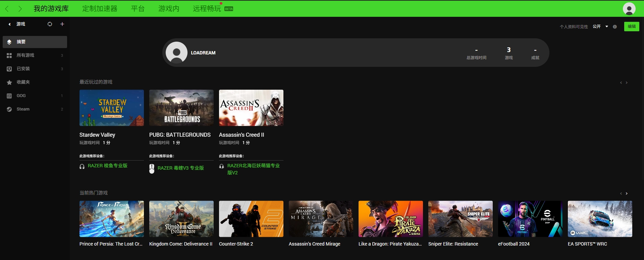This screenshot has width=644, height=260.
Task: Open the Assassin's Creed II cover thumbnail
Action: (251, 108)
